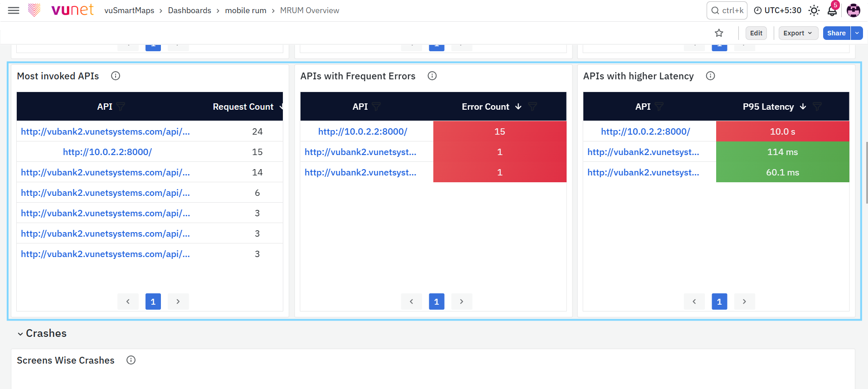
Task: Show info for APIs with Frequent Errors
Action: pos(432,76)
